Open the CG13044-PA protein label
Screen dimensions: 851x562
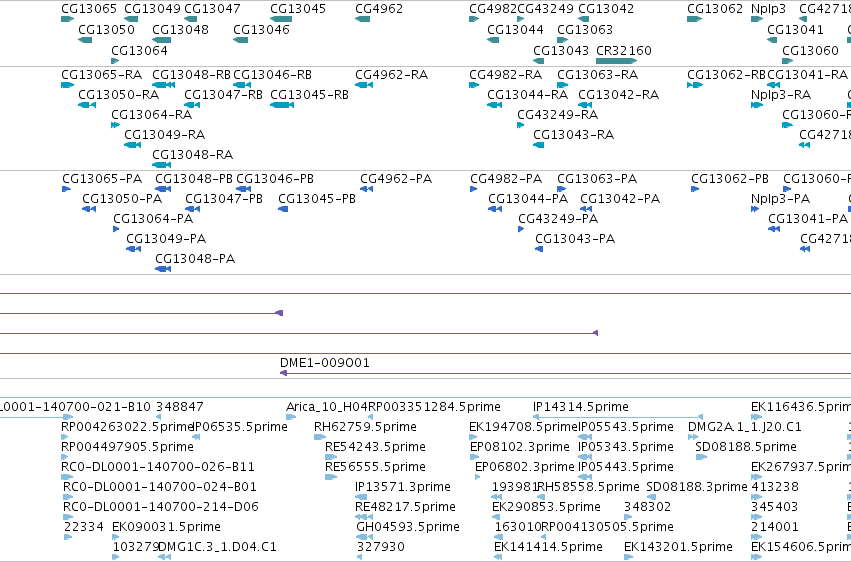[528, 199]
